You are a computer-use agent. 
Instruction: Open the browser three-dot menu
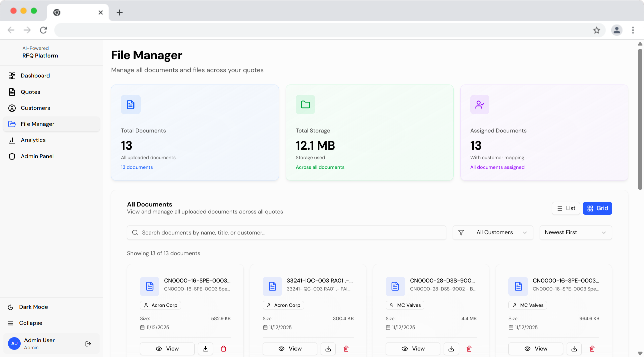633,30
